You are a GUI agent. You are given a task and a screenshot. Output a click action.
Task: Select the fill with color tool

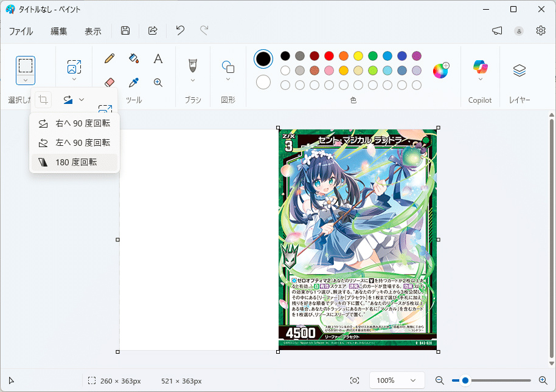[x=134, y=58]
